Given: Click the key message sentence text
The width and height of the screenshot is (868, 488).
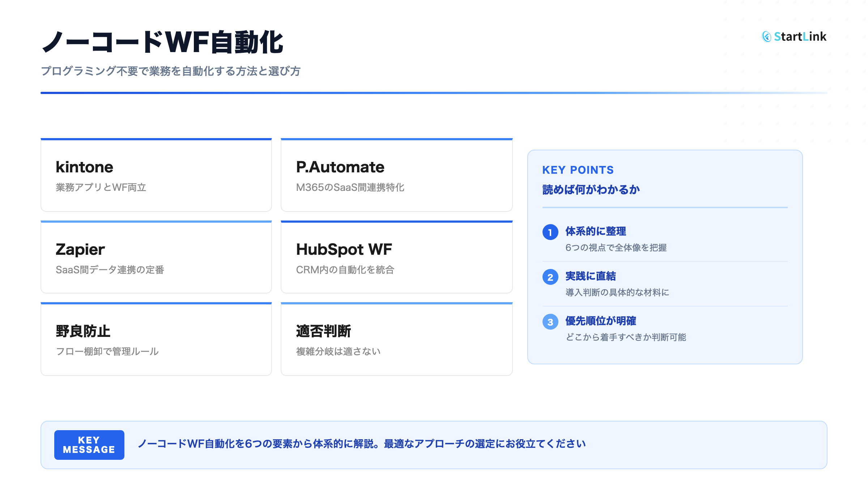Looking at the screenshot, I should (362, 444).
